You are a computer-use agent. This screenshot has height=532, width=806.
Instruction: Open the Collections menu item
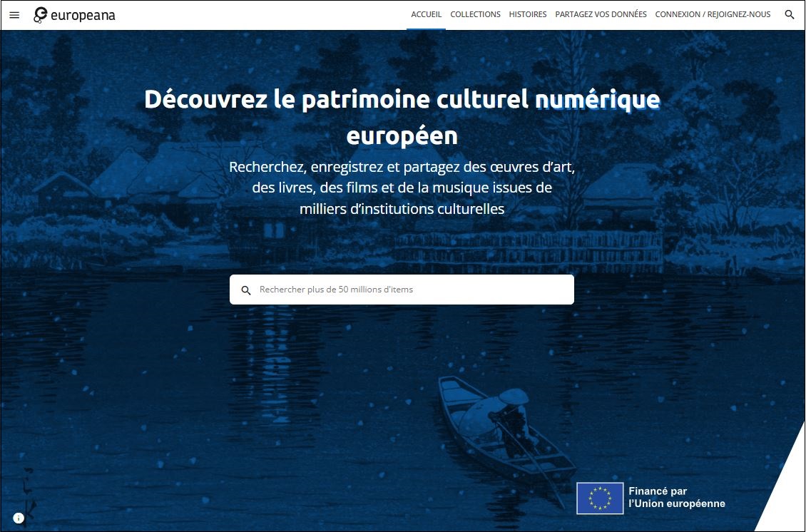tap(475, 14)
